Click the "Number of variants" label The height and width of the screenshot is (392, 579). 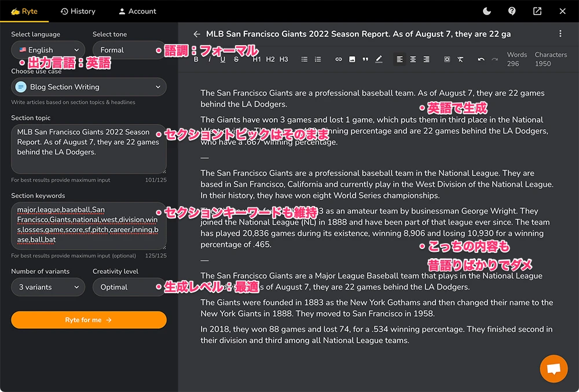pyautogui.click(x=41, y=272)
